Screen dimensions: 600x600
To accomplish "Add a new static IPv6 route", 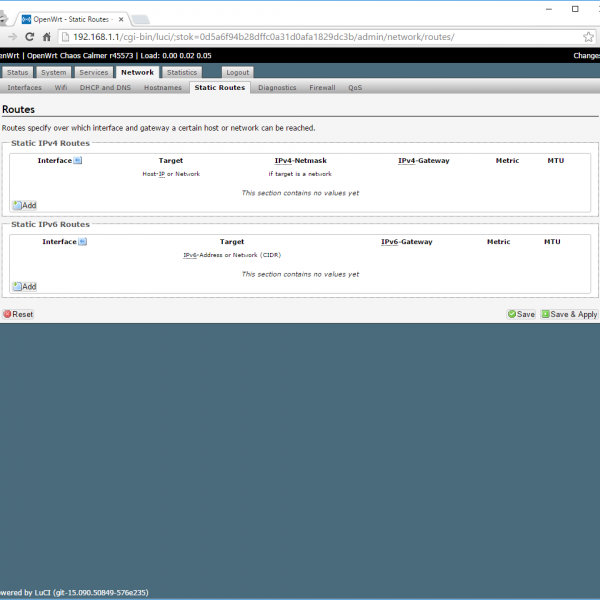I will pyautogui.click(x=24, y=286).
